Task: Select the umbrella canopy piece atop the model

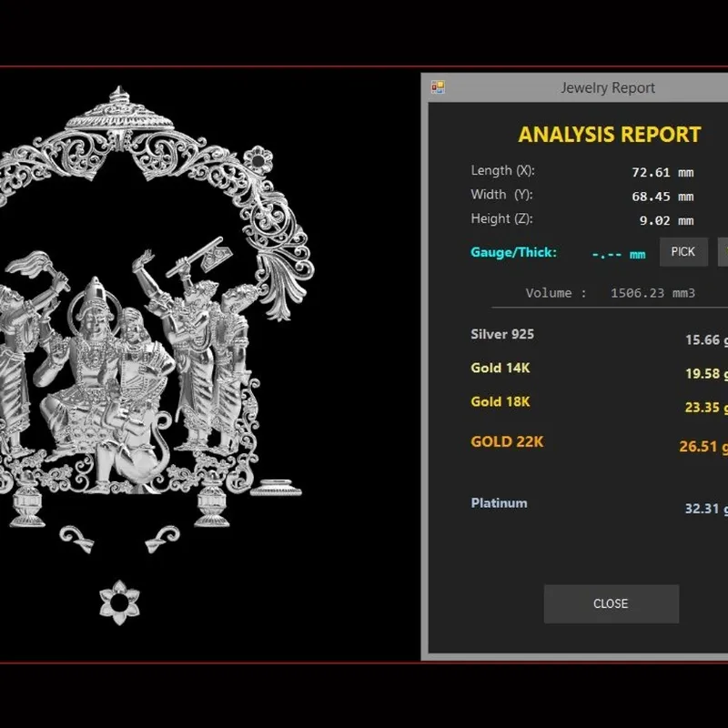Action: click(119, 109)
